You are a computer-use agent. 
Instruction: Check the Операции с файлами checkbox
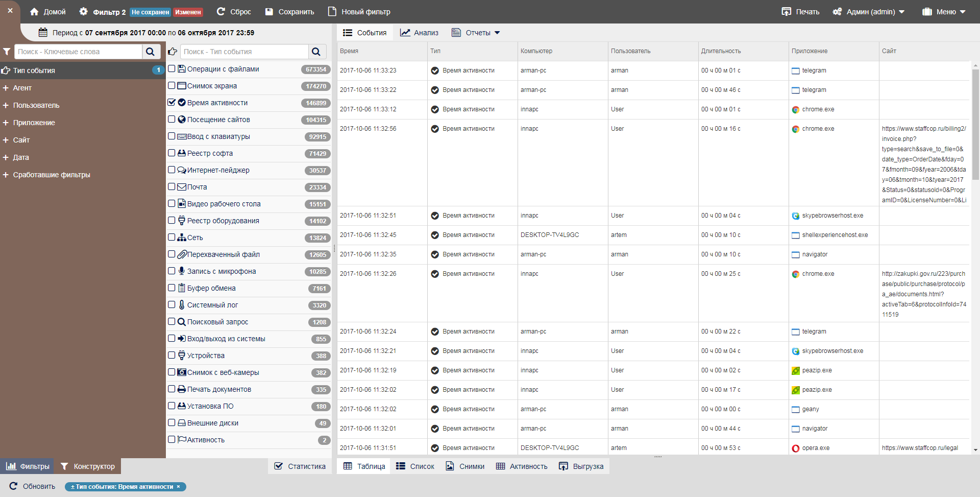click(172, 68)
